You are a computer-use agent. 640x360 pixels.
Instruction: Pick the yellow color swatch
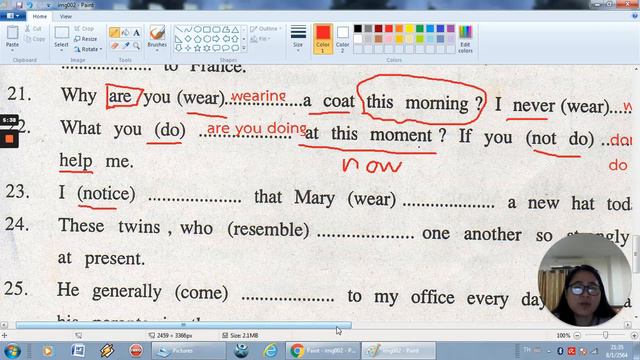pyautogui.click(x=409, y=29)
